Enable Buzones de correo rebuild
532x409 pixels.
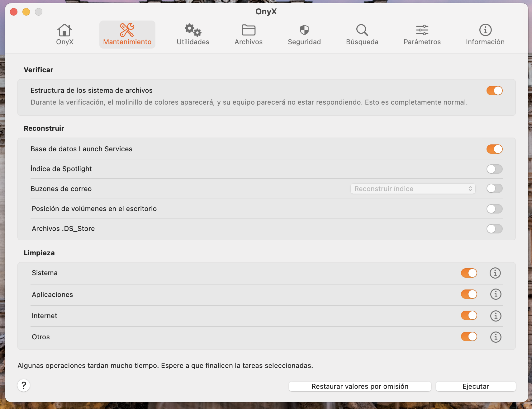click(495, 188)
